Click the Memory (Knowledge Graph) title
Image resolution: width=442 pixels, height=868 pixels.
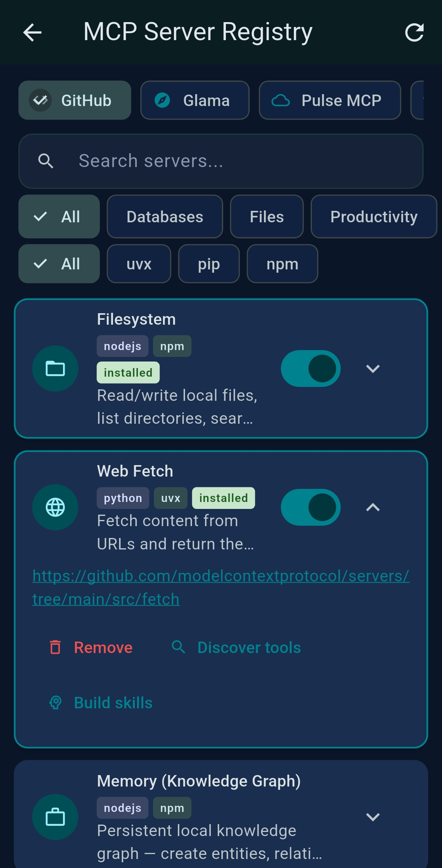click(x=199, y=781)
